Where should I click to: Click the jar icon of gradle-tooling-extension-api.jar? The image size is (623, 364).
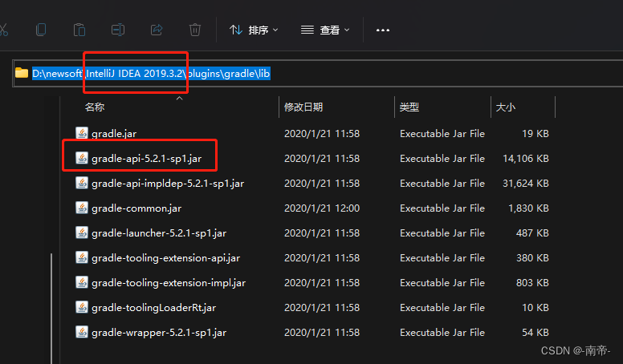pos(82,257)
